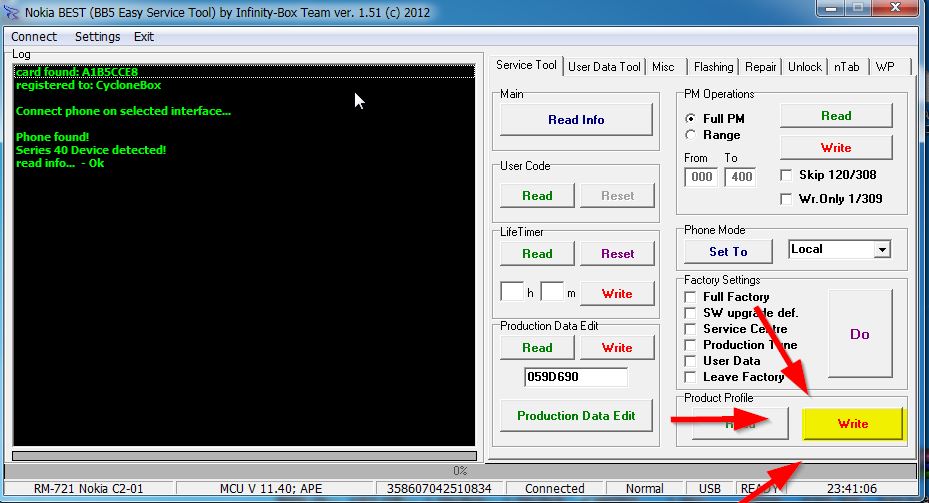Image resolution: width=929 pixels, height=503 pixels.
Task: Minimize the Nokia BEST window
Action: pyautogui.click(x=831, y=8)
